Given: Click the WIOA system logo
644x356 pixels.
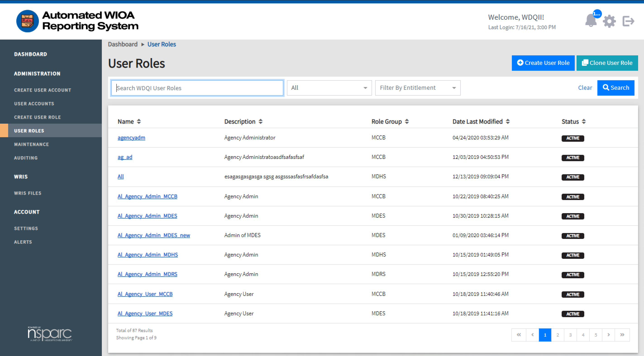Looking at the screenshot, I should [28, 21].
